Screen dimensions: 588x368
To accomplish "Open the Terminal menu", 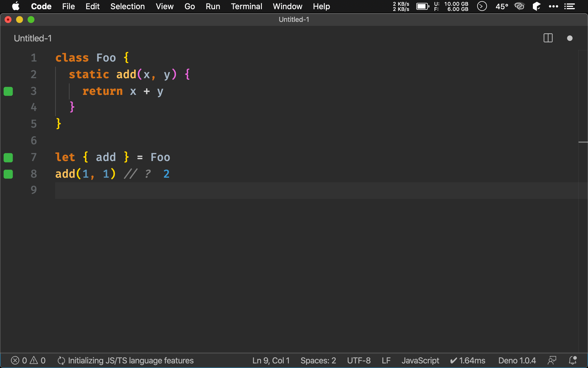I will (246, 6).
